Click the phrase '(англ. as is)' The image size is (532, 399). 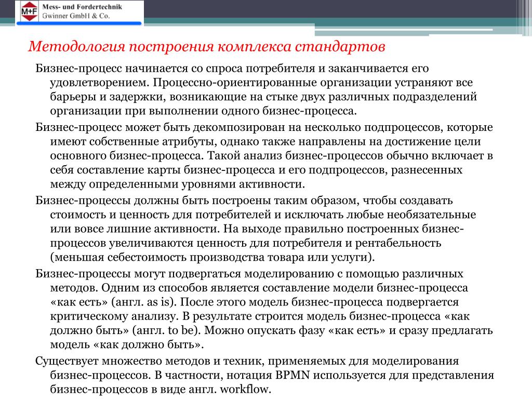coord(144,302)
